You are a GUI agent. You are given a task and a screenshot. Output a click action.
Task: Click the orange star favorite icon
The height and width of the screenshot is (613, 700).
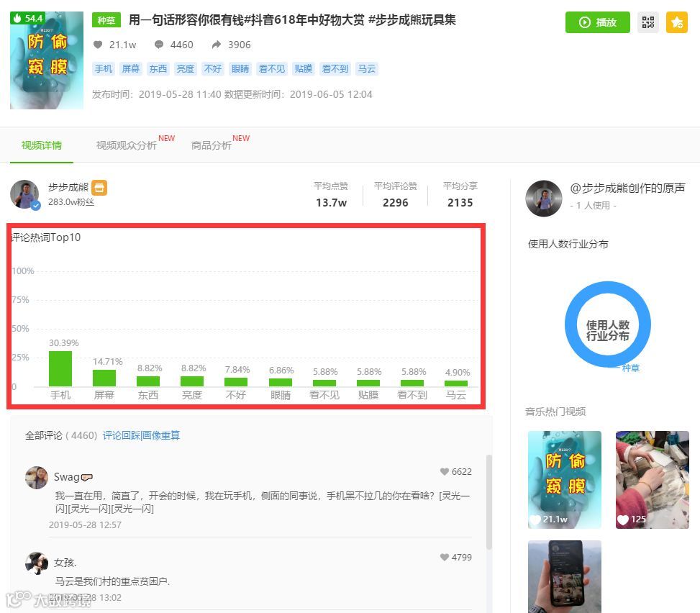[677, 22]
